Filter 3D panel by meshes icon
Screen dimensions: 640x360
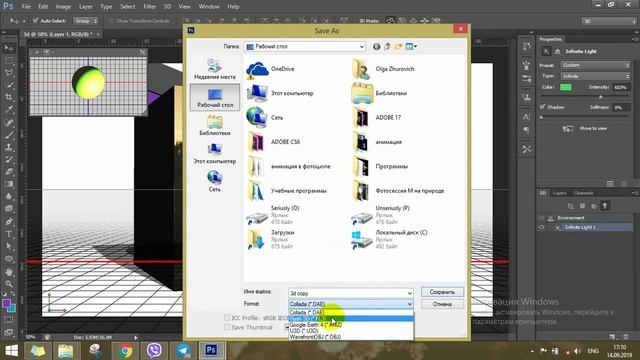coord(582,206)
